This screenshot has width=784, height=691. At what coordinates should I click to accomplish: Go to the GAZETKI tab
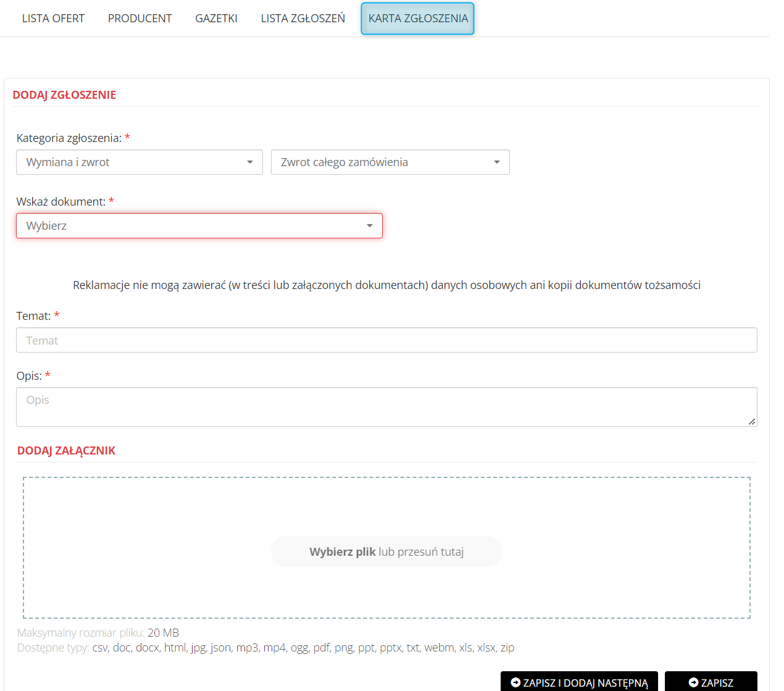[x=216, y=19]
